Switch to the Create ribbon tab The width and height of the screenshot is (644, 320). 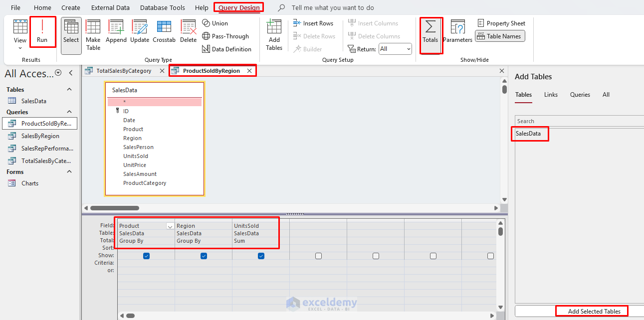(71, 7)
